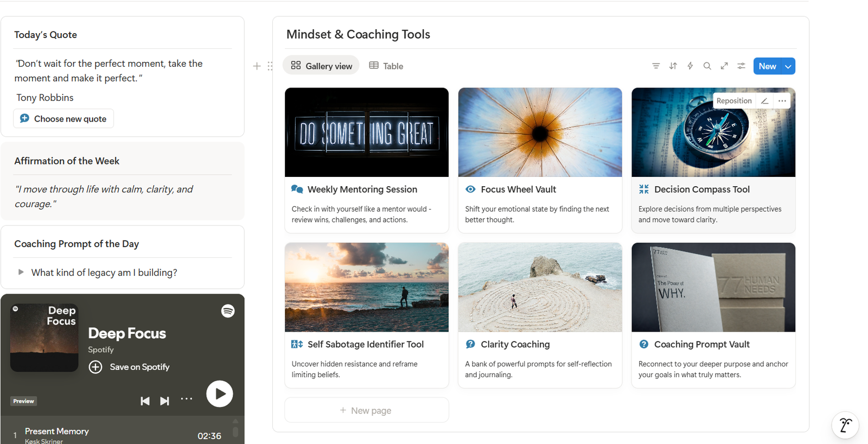This screenshot has width=868, height=444.
Task: Switch to Gallery view tab
Action: click(322, 66)
